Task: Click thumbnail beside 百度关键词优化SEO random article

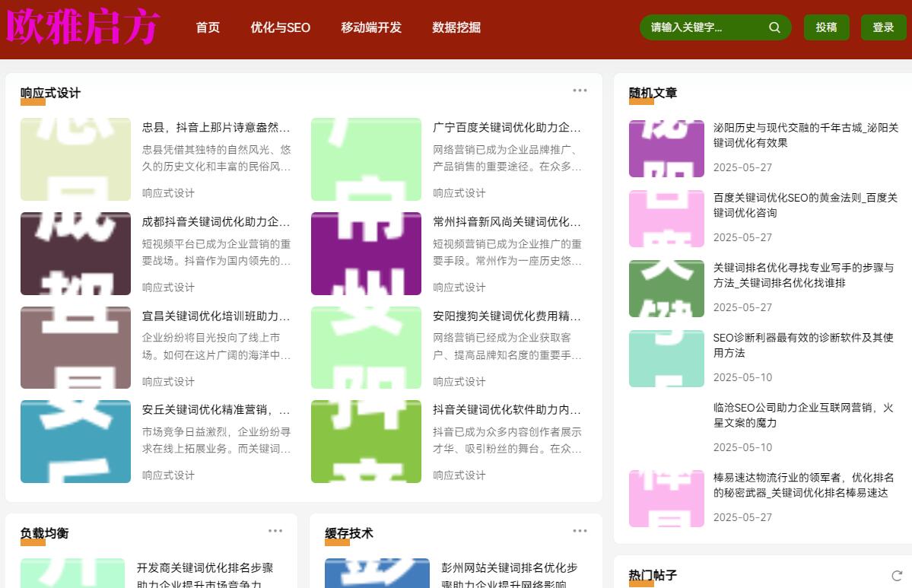Action: (x=666, y=218)
